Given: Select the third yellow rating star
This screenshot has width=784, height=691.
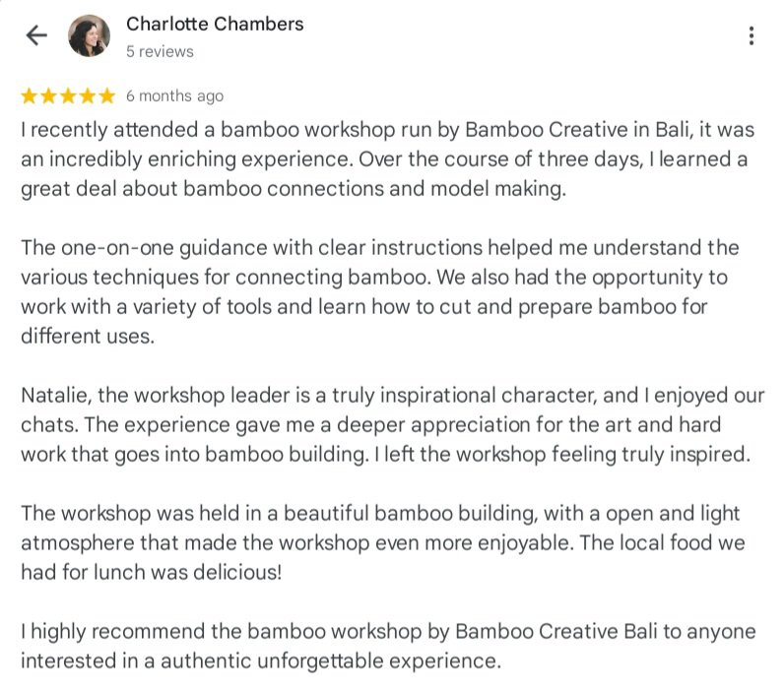Looking at the screenshot, I should pyautogui.click(x=68, y=95).
